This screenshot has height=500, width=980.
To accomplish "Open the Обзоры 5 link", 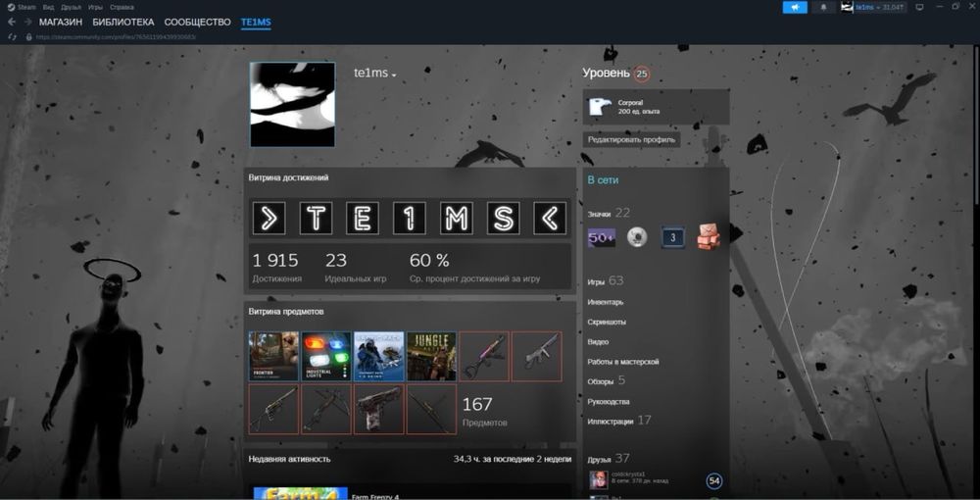I will (606, 380).
